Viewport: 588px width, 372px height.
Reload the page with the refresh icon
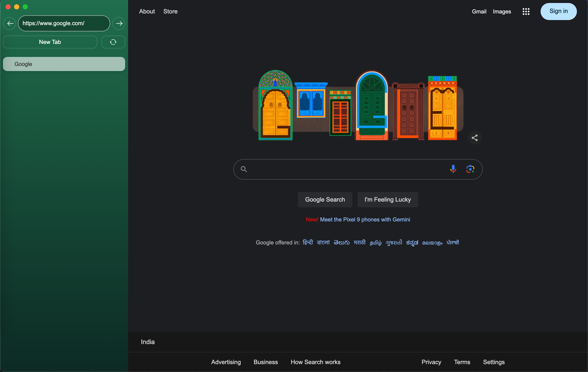pos(113,42)
